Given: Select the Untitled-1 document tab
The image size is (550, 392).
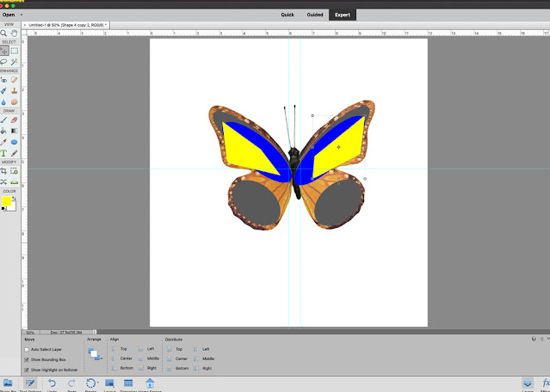Looking at the screenshot, I should click(x=67, y=25).
